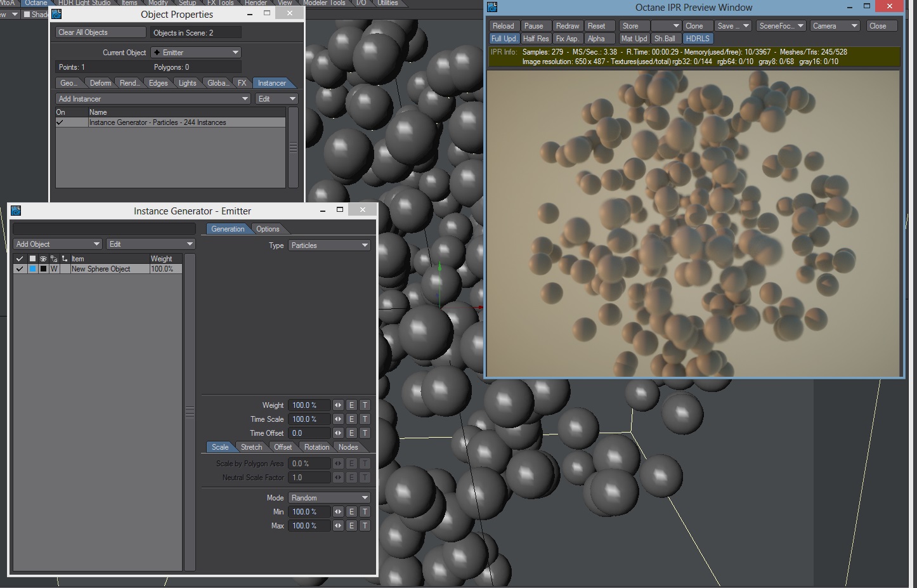The height and width of the screenshot is (588, 917).
Task: Click the Texture (T) button for Weight
Action: point(365,405)
